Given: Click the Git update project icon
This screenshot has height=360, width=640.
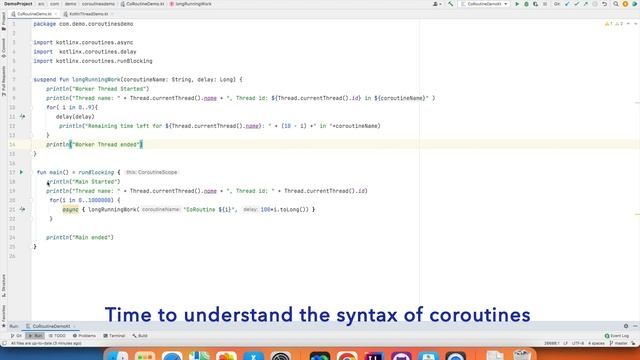Looking at the screenshot, I should point(567,4).
